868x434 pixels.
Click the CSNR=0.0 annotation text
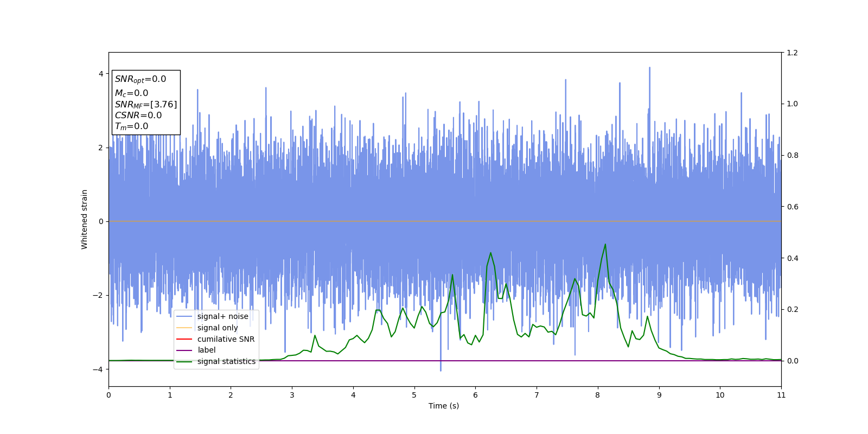(138, 115)
